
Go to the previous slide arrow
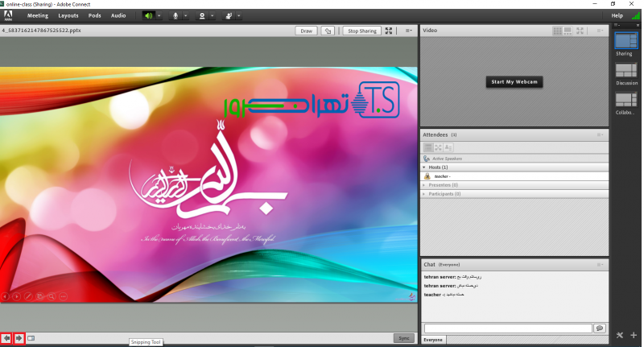pos(6,338)
